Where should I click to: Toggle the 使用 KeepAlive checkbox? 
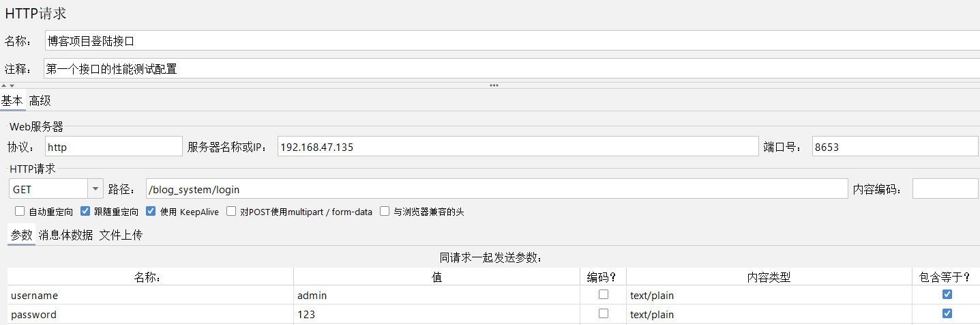pyautogui.click(x=151, y=211)
